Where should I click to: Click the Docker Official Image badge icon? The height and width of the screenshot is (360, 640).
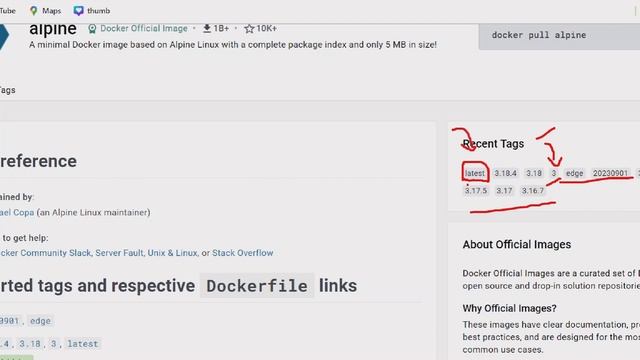tap(92, 29)
